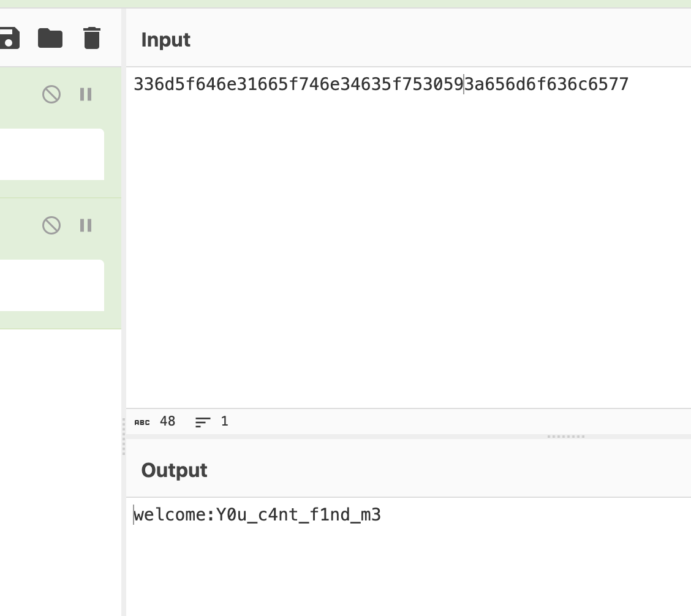Disable the second recipe operation
Image resolution: width=691 pixels, height=616 pixels.
tap(51, 225)
